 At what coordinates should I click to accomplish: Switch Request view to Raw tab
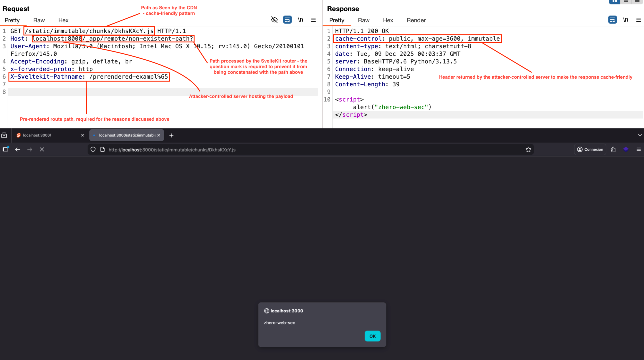click(39, 20)
